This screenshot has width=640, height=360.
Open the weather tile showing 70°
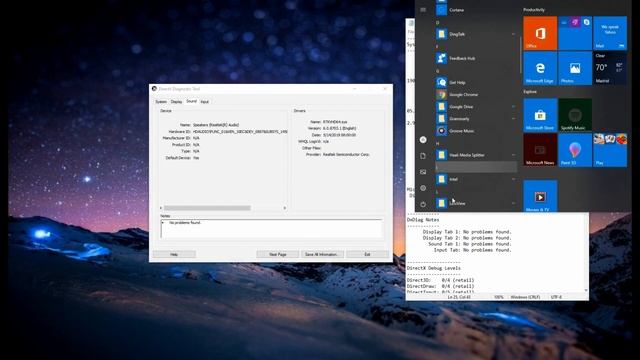(x=610, y=68)
